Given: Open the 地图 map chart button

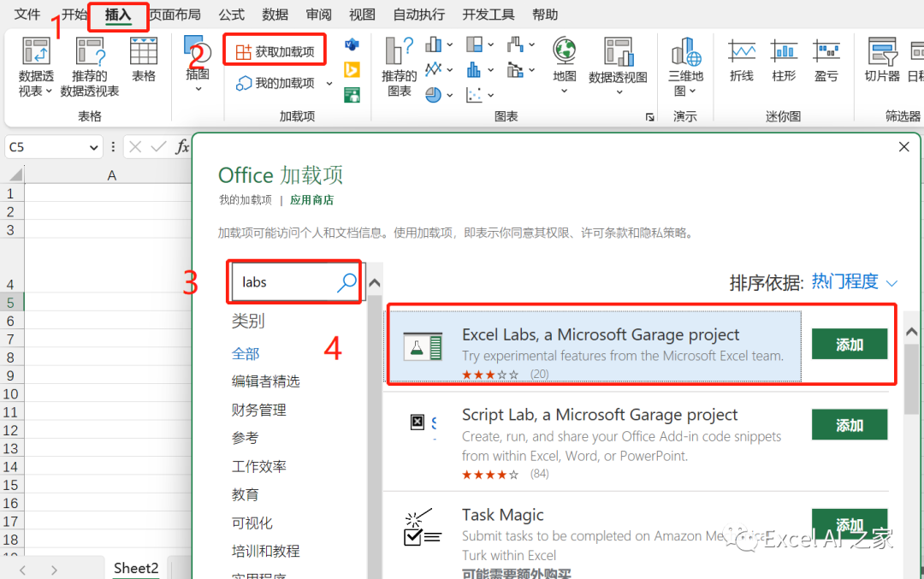Looking at the screenshot, I should point(564,66).
